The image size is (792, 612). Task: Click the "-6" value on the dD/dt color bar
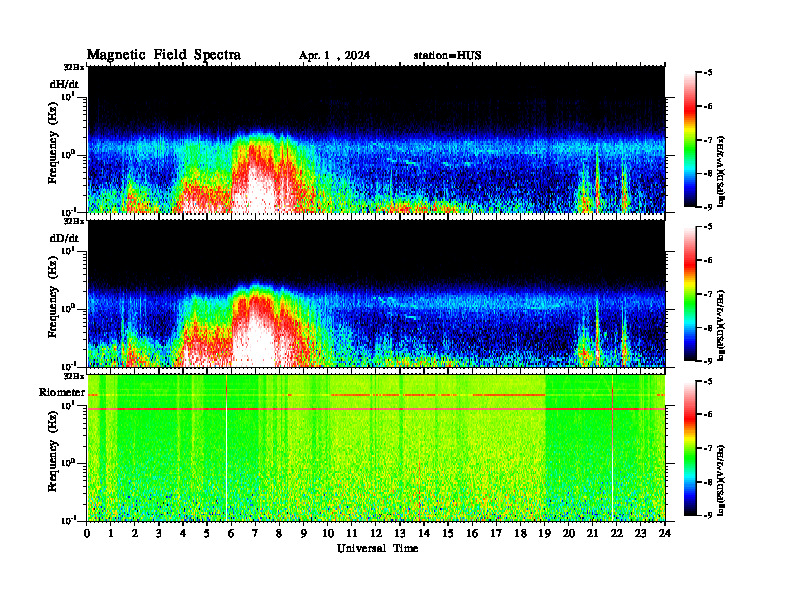[708, 261]
